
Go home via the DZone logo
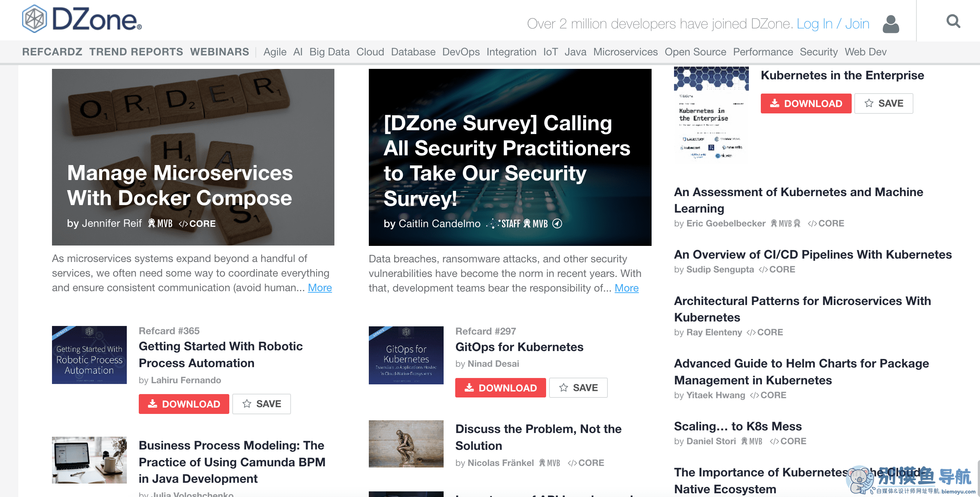point(82,19)
